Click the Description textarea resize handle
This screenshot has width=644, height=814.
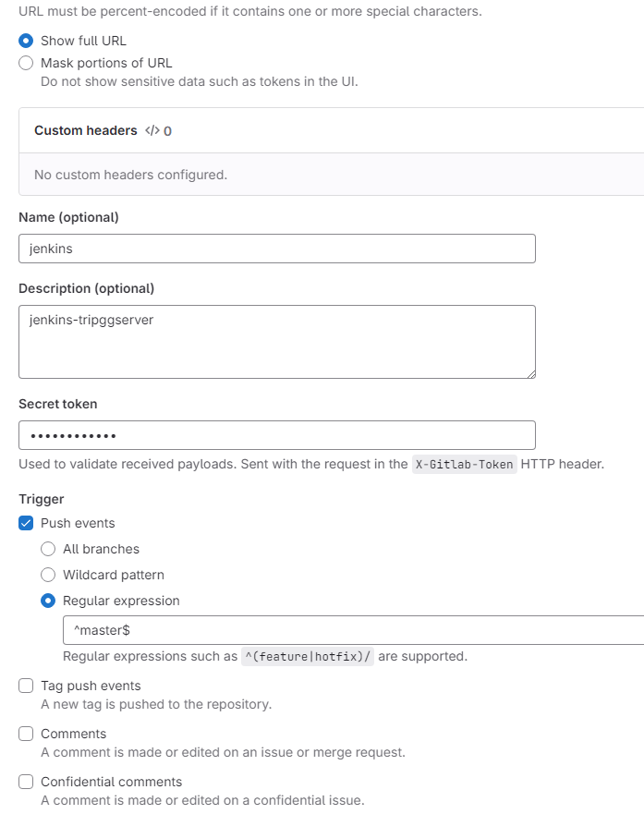[531, 374]
